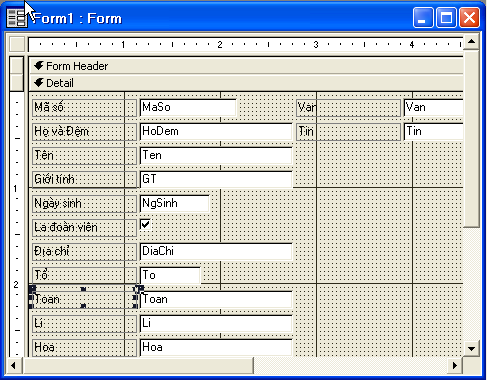488x380 pixels.
Task: Click the vertical scrollbar down arrow
Action: click(x=471, y=349)
